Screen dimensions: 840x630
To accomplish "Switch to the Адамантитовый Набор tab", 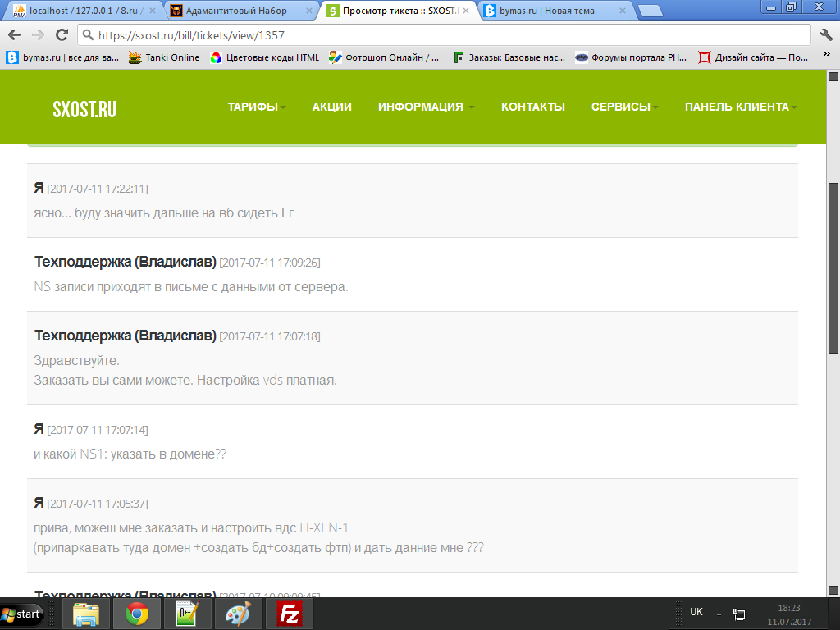I will 236,11.
